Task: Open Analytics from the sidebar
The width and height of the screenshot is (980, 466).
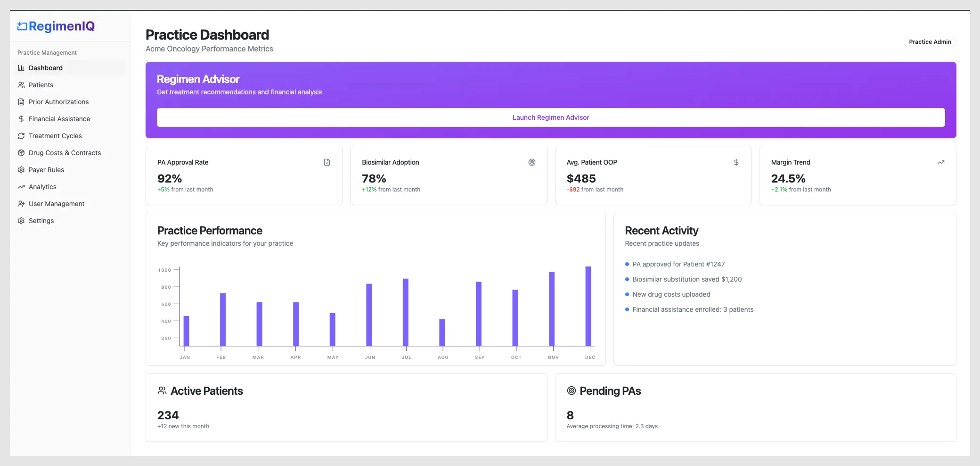Action: tap(42, 187)
